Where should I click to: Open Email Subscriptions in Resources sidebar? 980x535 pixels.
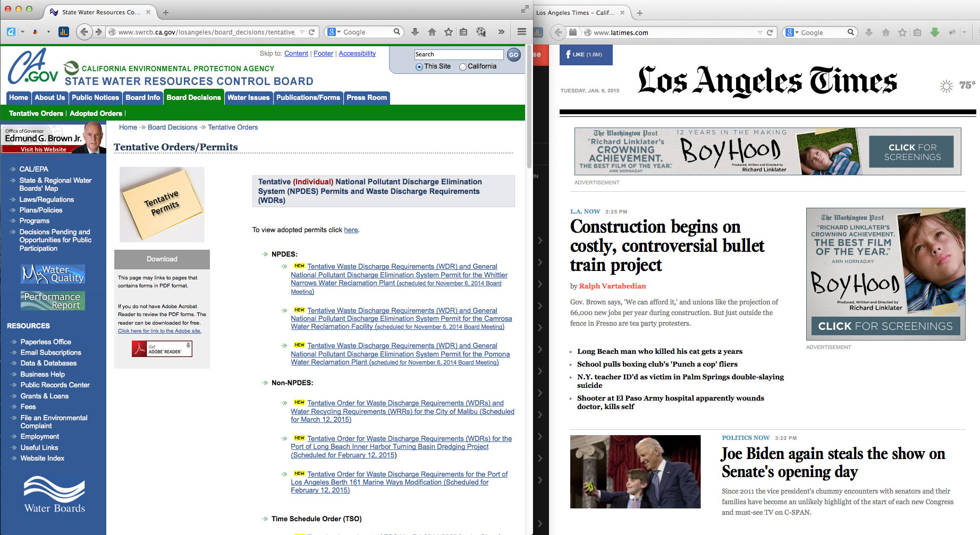(x=51, y=353)
